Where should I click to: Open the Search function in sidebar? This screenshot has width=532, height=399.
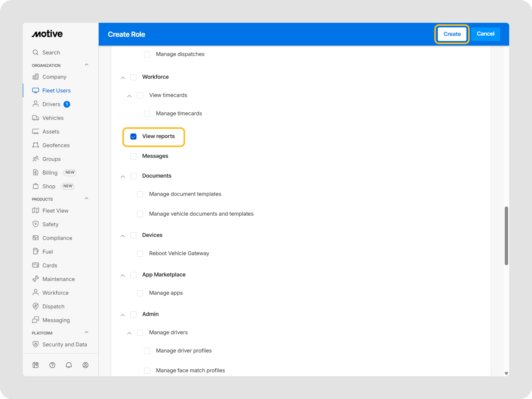(51, 52)
